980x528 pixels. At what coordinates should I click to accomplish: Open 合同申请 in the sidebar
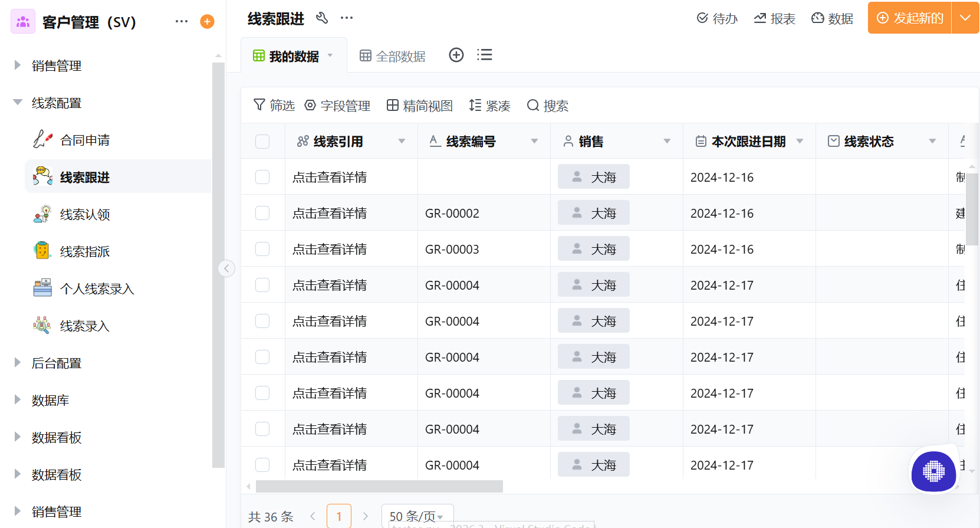(x=118, y=140)
